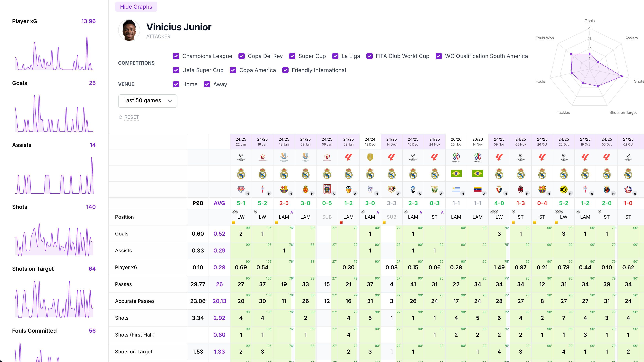Uncheck the Copa Del Rey checkbox

241,56
